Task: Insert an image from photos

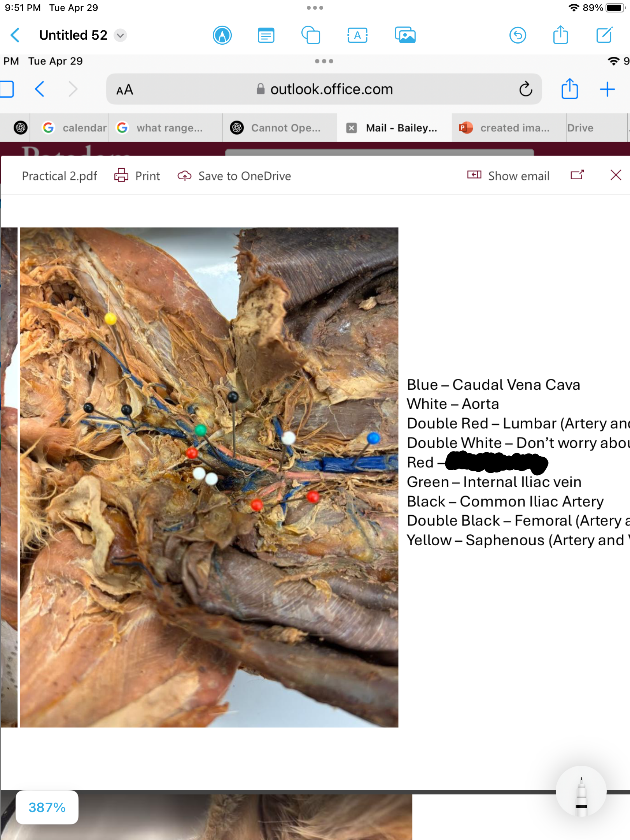Action: 405,35
